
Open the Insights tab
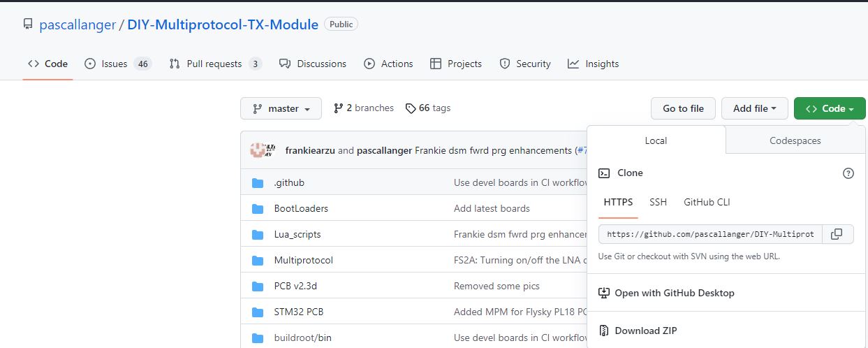coord(593,64)
